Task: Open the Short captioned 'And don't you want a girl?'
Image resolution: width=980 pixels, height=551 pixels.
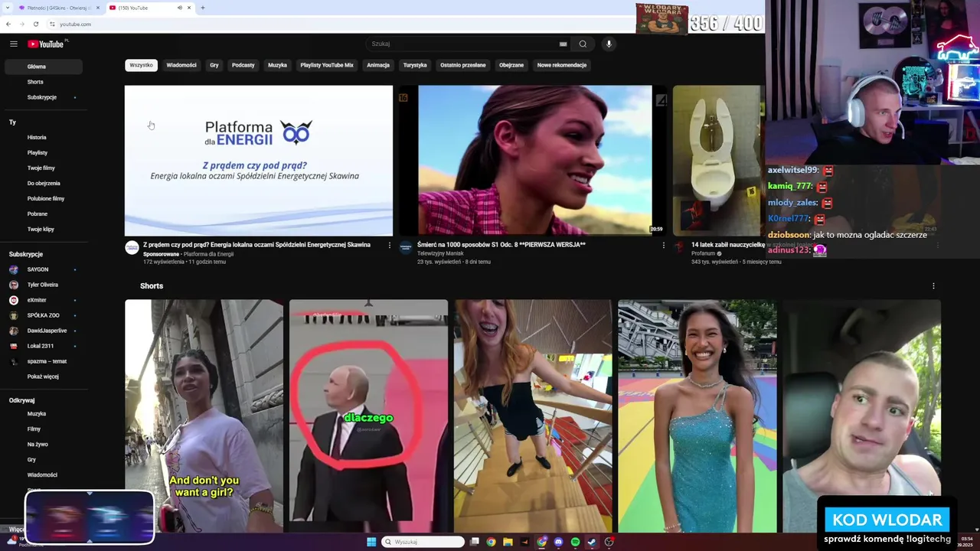Action: pos(204,416)
